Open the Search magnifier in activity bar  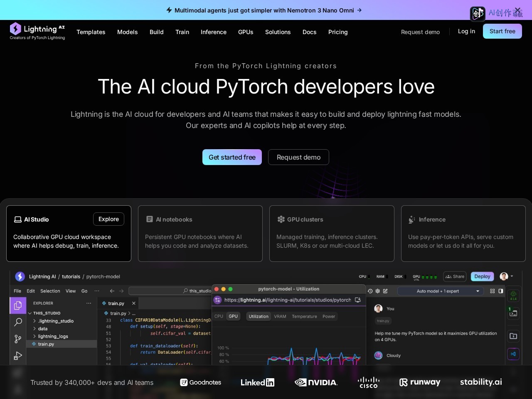tap(18, 322)
